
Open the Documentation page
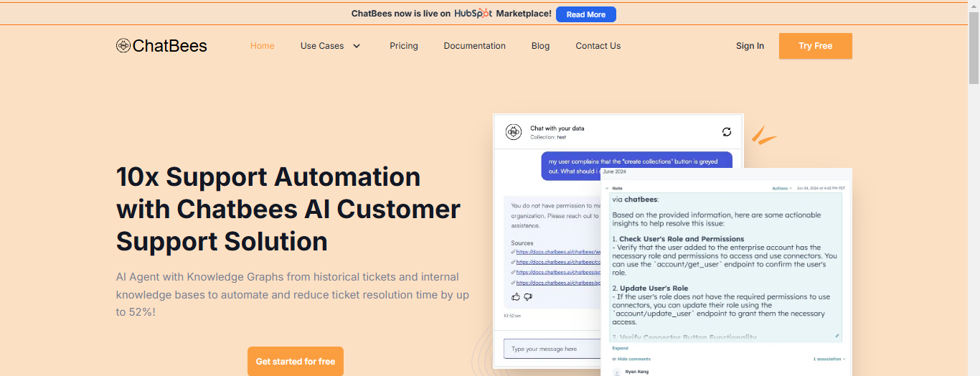474,46
